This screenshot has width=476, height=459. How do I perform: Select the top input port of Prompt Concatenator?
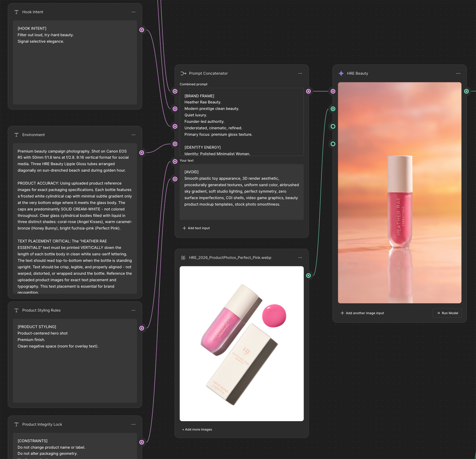pos(175,91)
